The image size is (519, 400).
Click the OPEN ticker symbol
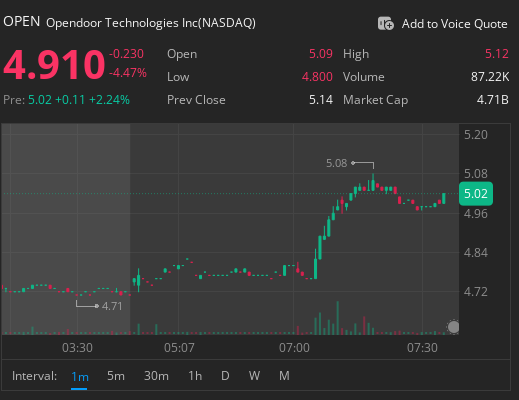point(22,22)
